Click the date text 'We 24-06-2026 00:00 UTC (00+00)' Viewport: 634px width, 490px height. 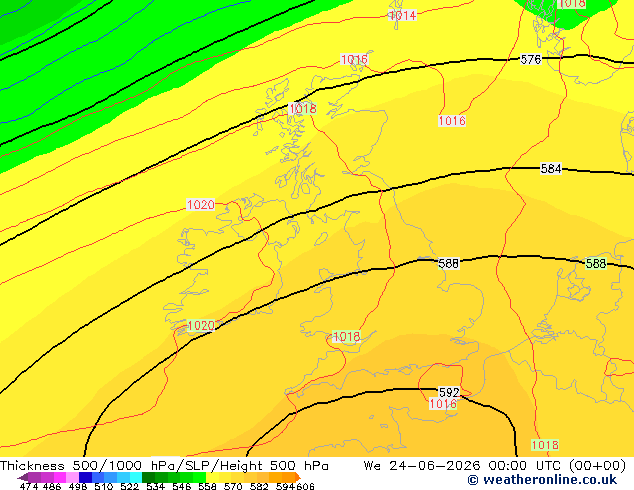pos(495,465)
